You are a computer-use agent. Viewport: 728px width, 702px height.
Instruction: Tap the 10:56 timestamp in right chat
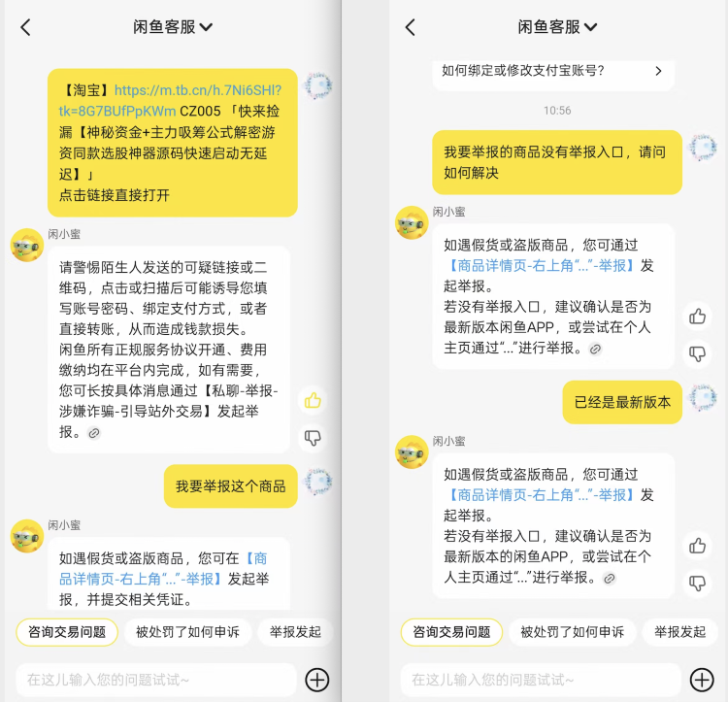point(557,111)
